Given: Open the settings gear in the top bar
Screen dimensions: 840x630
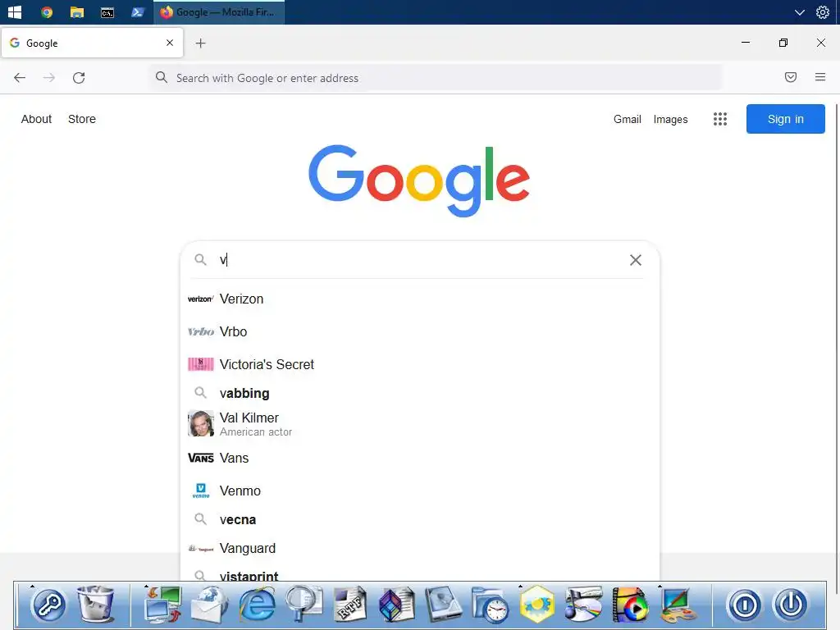Looking at the screenshot, I should click(822, 11).
